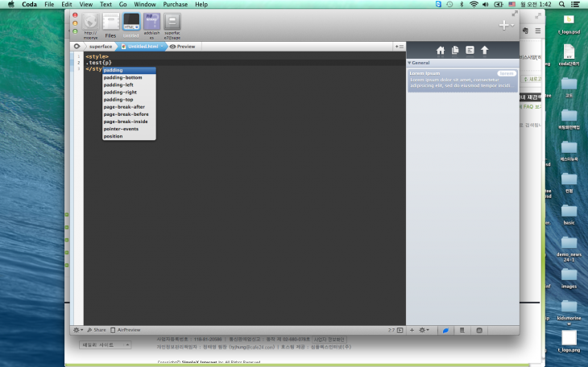This screenshot has height=367, width=588.
Task: Open the sidebar Clips text icon
Action: coord(470,50)
